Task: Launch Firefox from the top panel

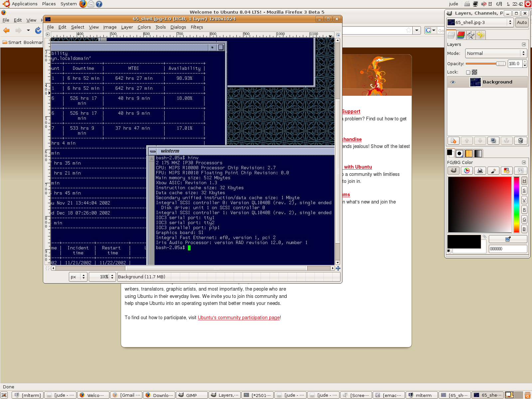Action: (83, 4)
